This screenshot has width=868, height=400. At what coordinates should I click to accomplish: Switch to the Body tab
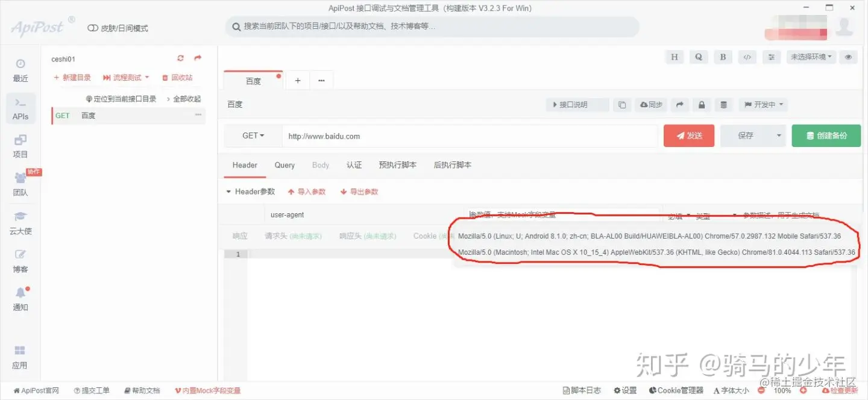[321, 165]
